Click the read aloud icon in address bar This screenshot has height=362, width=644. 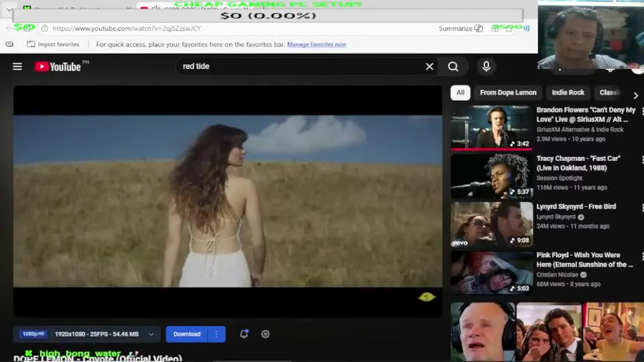point(526,28)
